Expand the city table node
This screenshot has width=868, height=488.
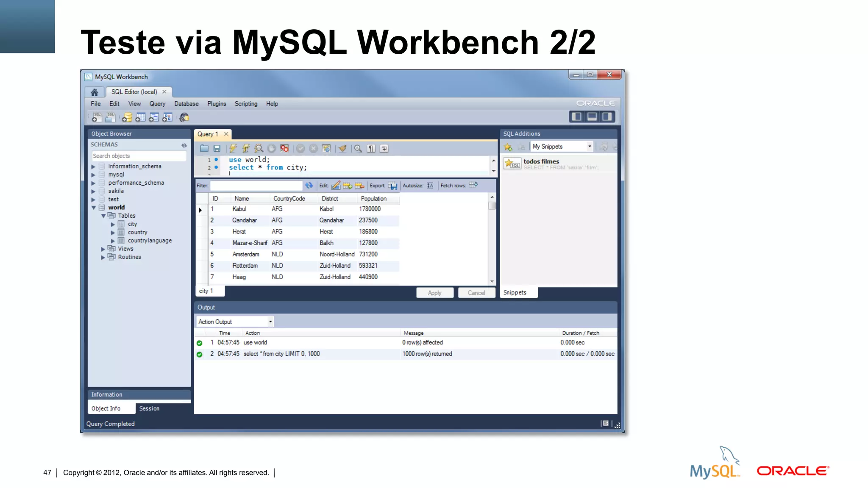point(113,225)
